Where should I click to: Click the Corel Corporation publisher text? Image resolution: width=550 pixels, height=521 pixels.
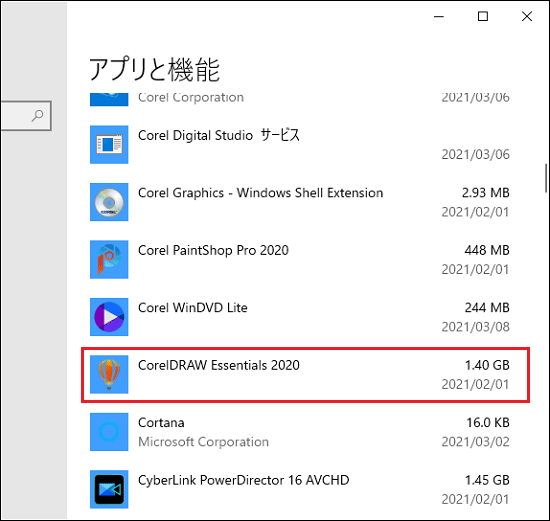coord(191,98)
